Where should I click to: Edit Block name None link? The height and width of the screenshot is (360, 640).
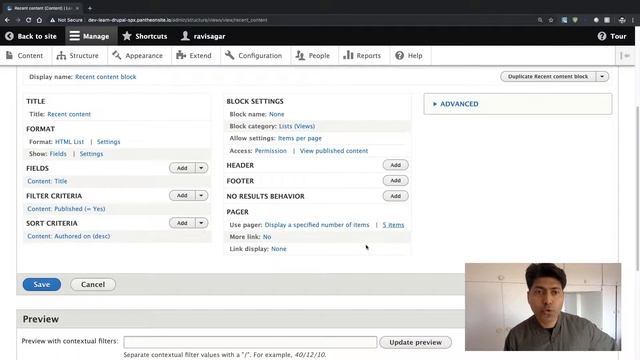276,114
